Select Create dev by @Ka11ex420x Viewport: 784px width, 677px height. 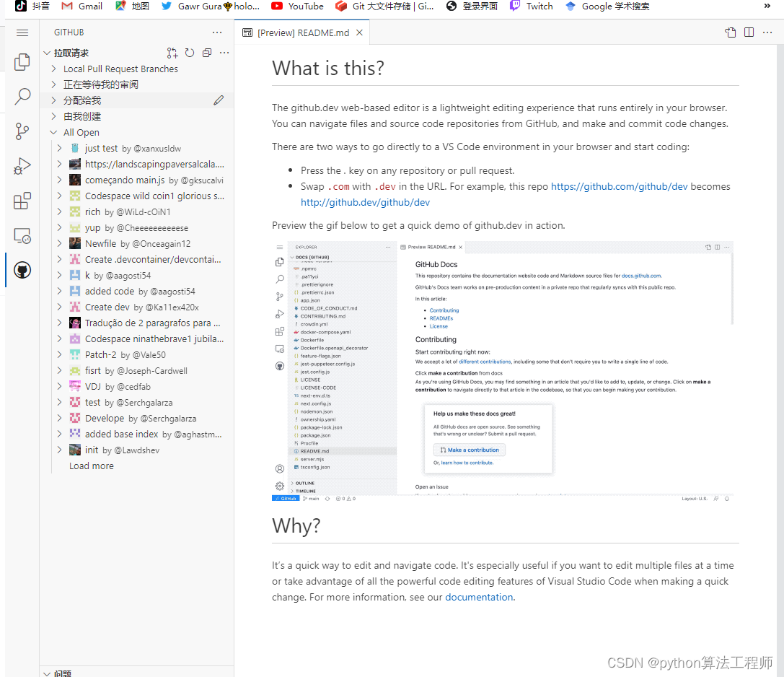click(x=136, y=307)
